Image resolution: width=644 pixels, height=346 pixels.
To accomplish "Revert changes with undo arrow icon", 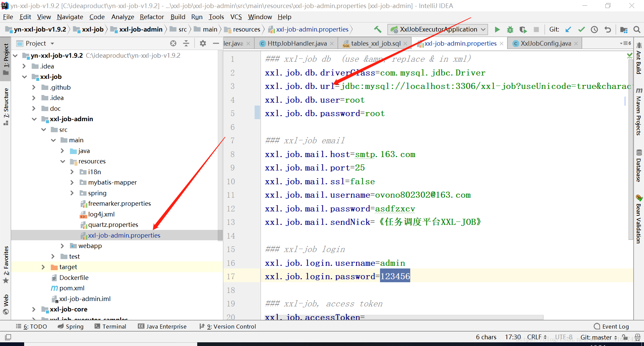I will (607, 30).
